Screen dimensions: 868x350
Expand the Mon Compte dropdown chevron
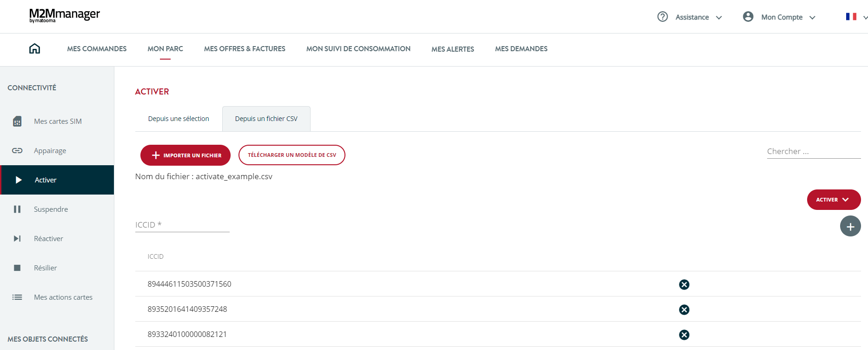click(x=812, y=18)
